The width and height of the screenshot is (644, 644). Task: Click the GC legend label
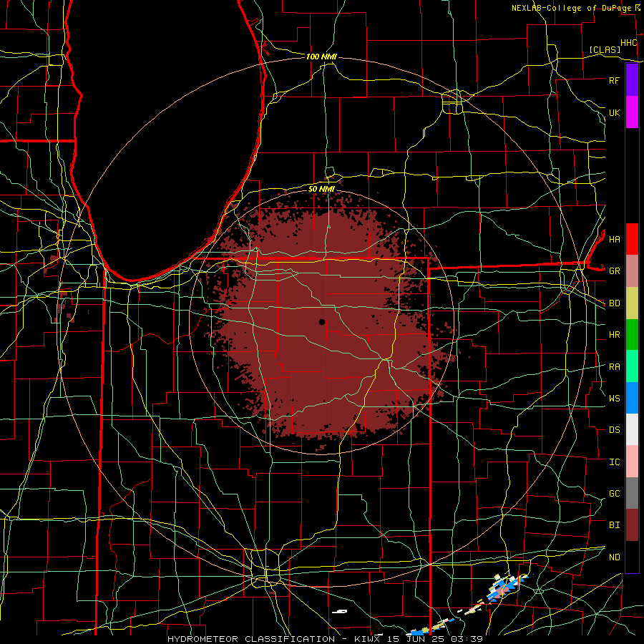(x=614, y=494)
